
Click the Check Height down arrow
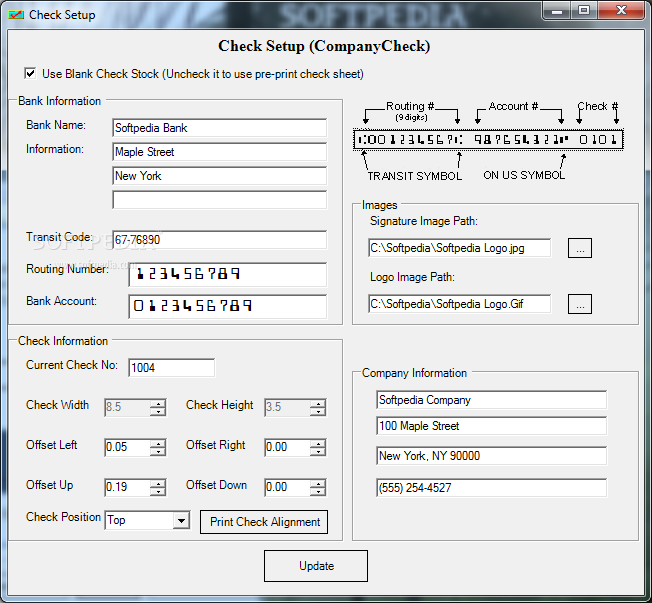318,412
